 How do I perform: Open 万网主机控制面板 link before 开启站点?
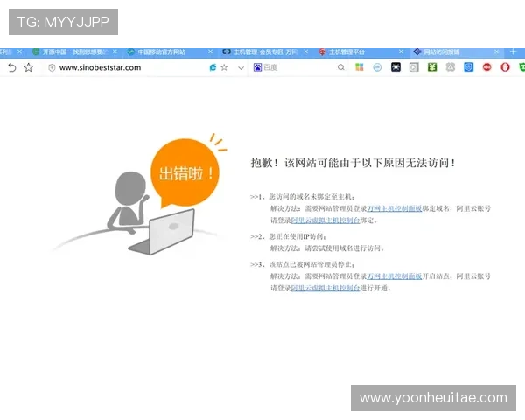[x=394, y=276]
